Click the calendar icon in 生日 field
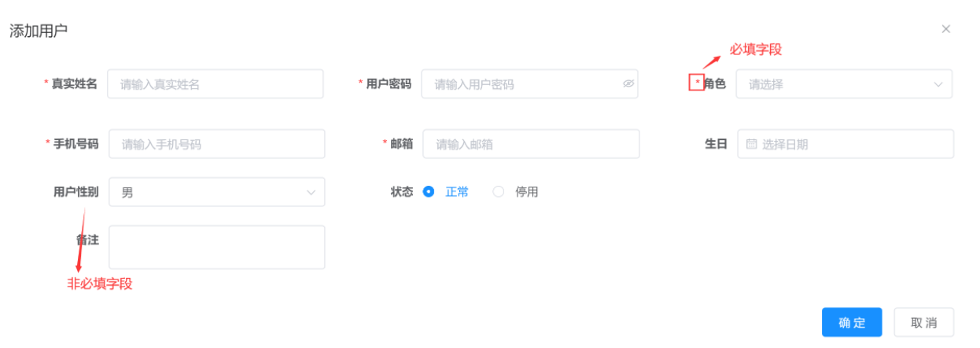 coord(751,144)
